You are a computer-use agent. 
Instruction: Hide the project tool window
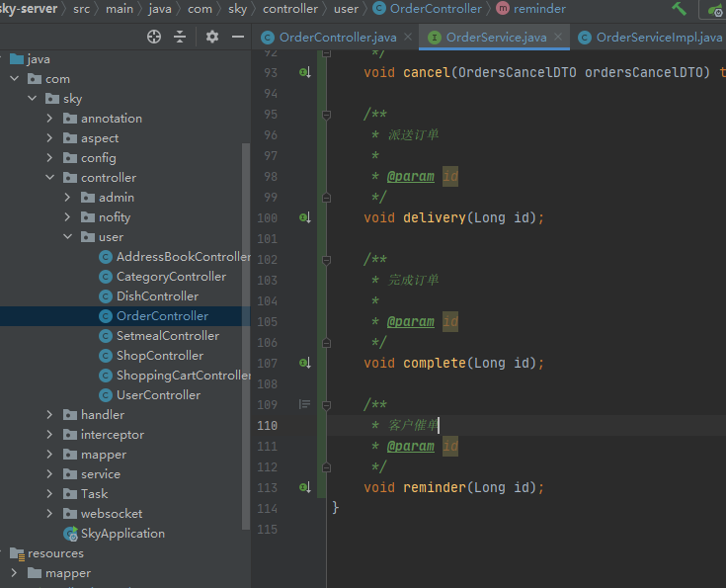coord(238,37)
